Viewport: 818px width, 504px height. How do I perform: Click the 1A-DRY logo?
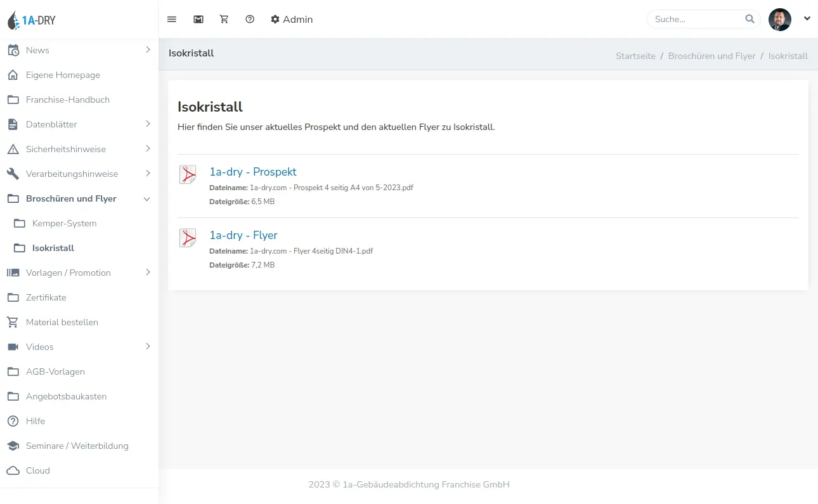[32, 20]
